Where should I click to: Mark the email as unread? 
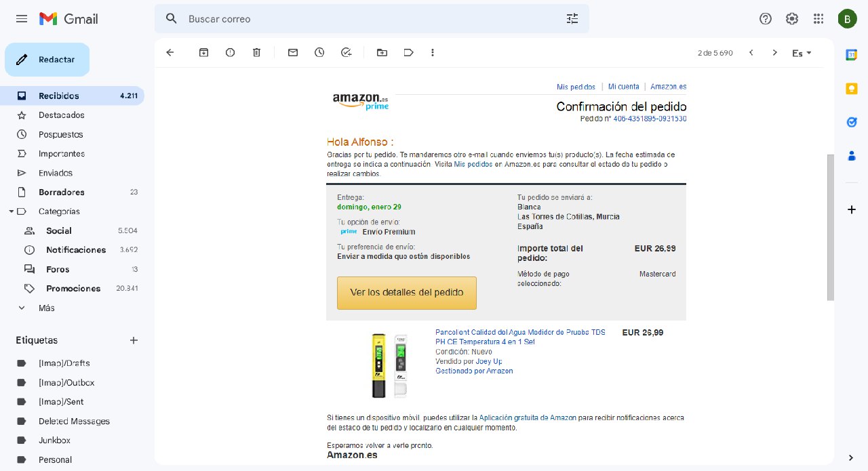click(x=293, y=52)
